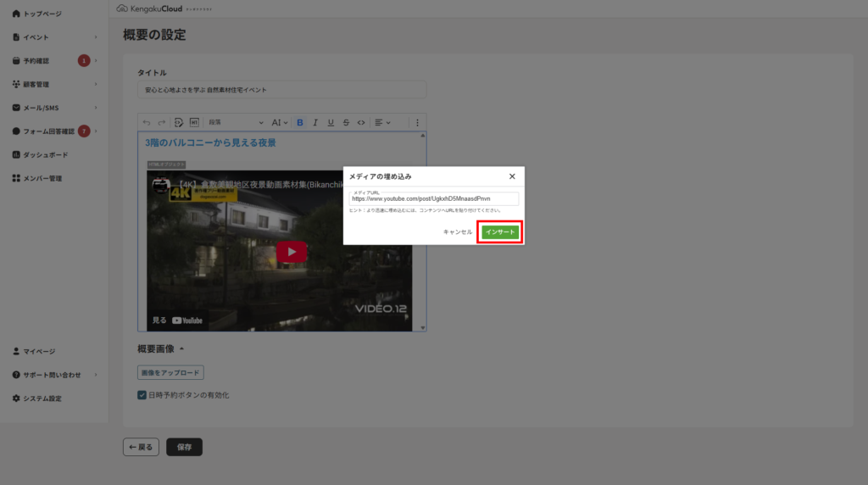
Task: Cancel the media embed dialog with キャンセル
Action: [457, 231]
